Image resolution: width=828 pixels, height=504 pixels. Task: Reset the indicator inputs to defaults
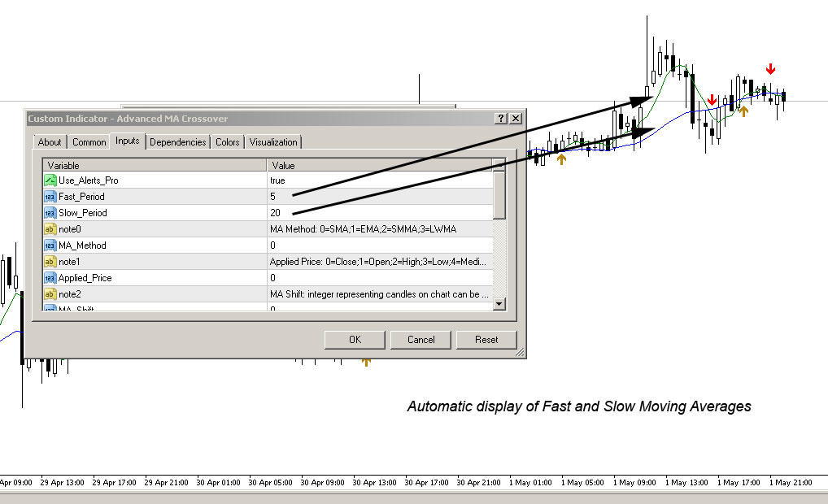click(486, 339)
